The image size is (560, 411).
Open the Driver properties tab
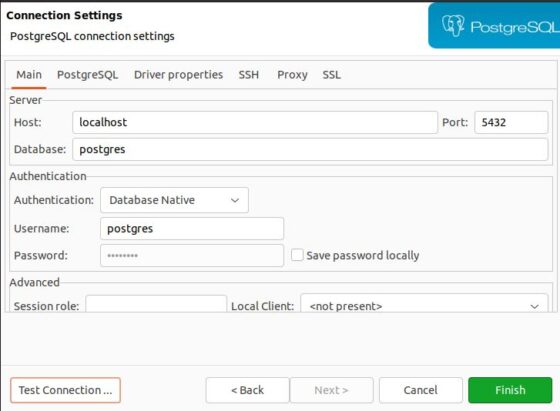tap(178, 75)
